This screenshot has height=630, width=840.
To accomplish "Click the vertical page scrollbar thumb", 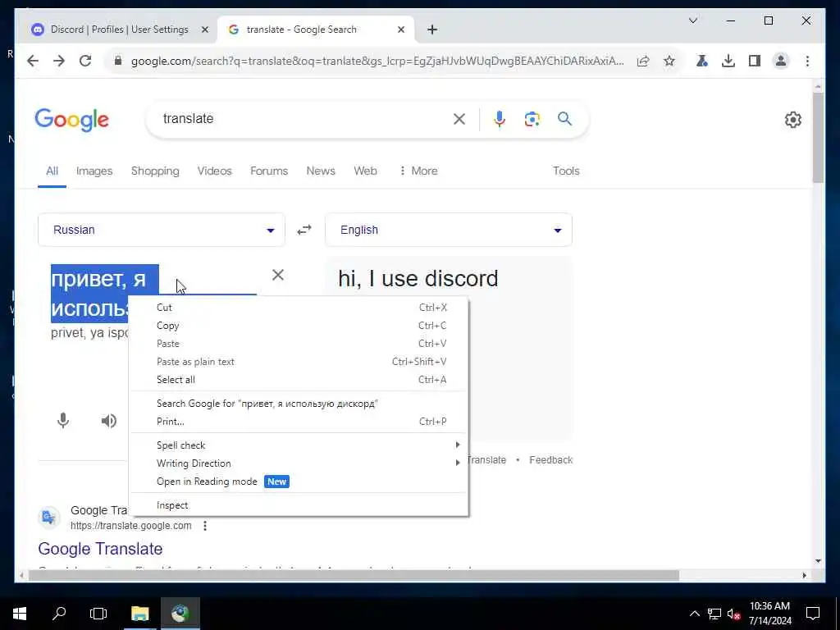I will click(x=818, y=138).
